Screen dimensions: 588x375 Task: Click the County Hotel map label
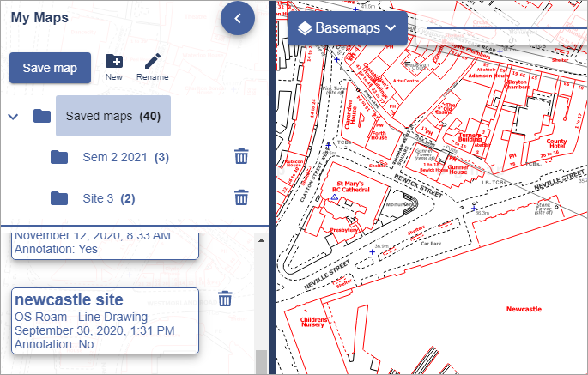pos(556,143)
